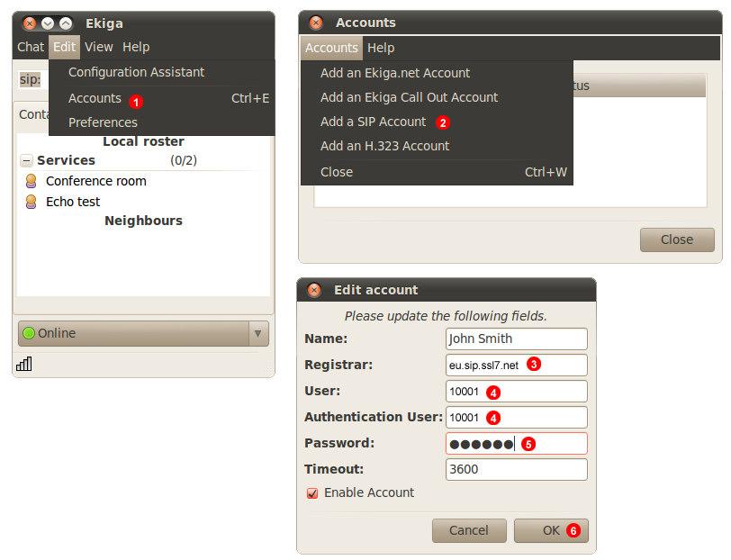Image resolution: width=731 pixels, height=560 pixels.
Task: Maximize the Ekiga main window
Action: pos(66,23)
